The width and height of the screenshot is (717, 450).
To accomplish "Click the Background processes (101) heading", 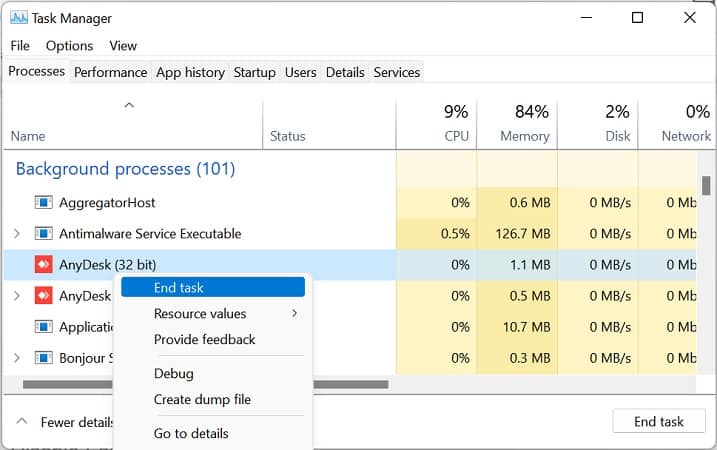I will [126, 169].
